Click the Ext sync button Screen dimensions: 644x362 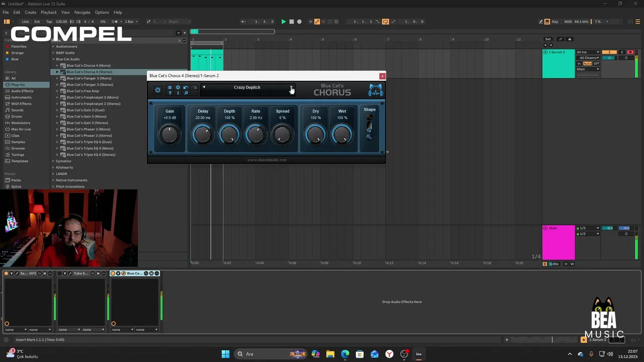point(37,22)
